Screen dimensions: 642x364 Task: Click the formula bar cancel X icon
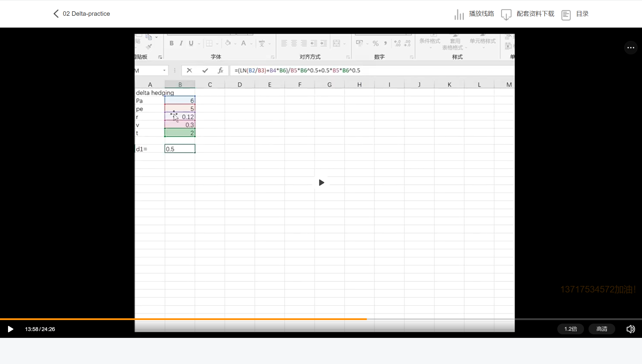pyautogui.click(x=189, y=70)
